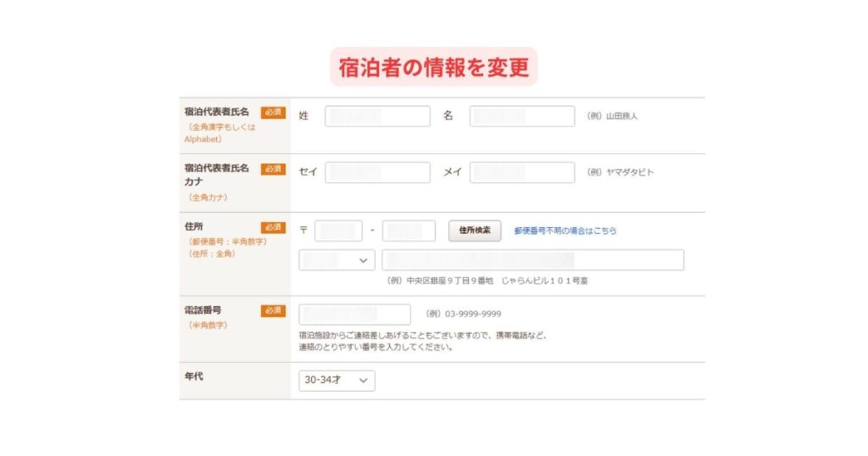Click the long street address input field
868x456 pixels.
(x=532, y=260)
